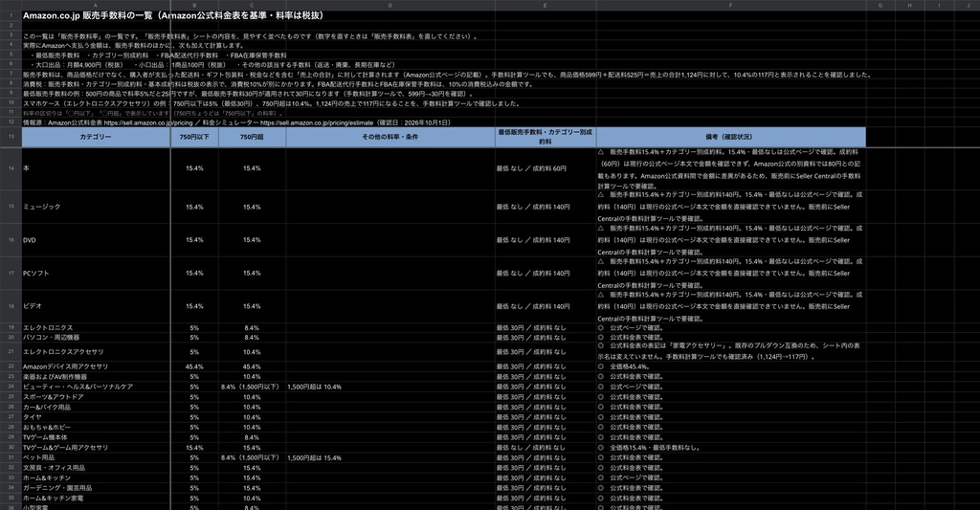980x510 pixels.
Task: Click '8.4%（1,500円以下）' in the ビューティー row
Action: coord(252,387)
